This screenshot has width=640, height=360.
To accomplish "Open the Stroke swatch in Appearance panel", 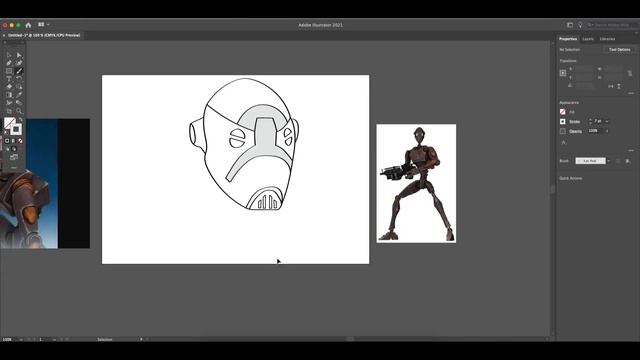I will point(563,122).
